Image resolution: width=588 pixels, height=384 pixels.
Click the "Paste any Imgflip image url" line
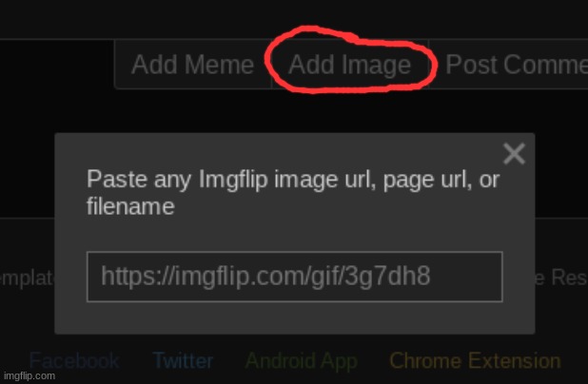(x=293, y=180)
